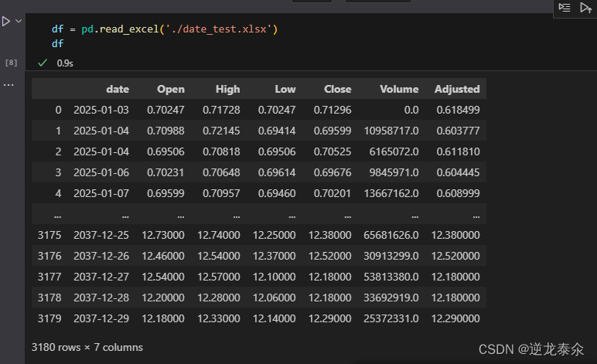
Task: Click Volume value 10958717.0
Action: [391, 131]
